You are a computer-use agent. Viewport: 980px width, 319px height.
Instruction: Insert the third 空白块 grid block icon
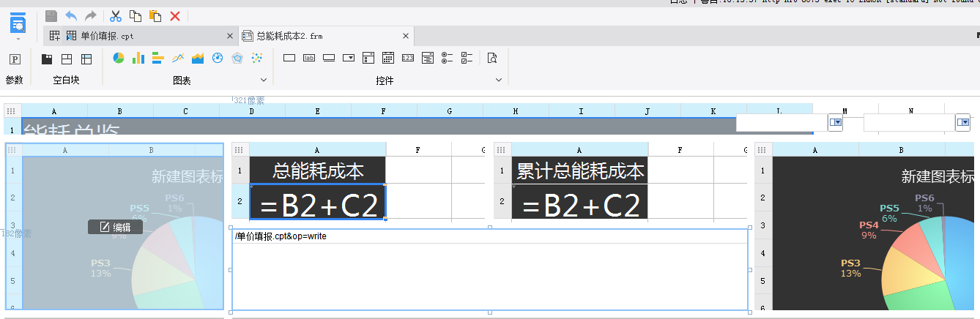coord(86,59)
